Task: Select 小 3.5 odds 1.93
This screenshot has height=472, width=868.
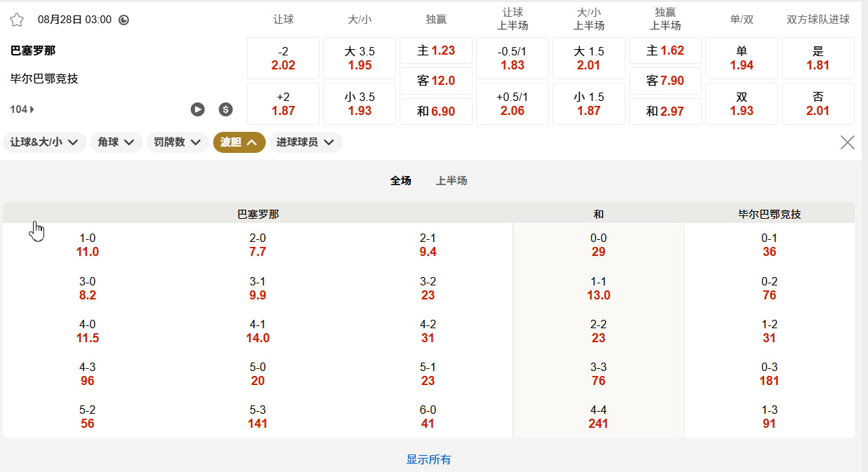Action: (360, 104)
